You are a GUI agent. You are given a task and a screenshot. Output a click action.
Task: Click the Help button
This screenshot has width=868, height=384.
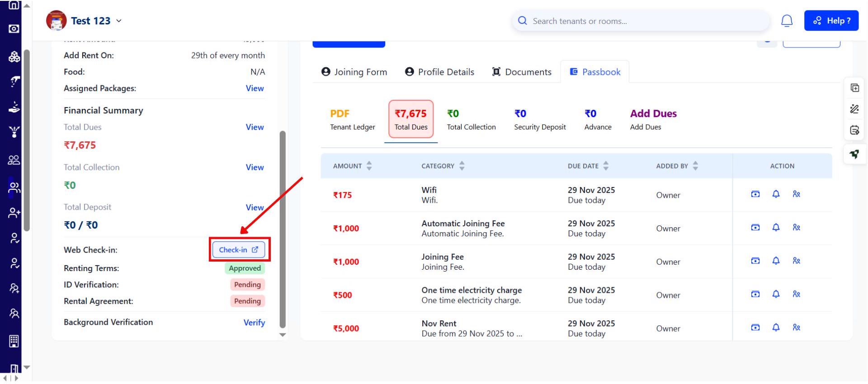coord(831,21)
